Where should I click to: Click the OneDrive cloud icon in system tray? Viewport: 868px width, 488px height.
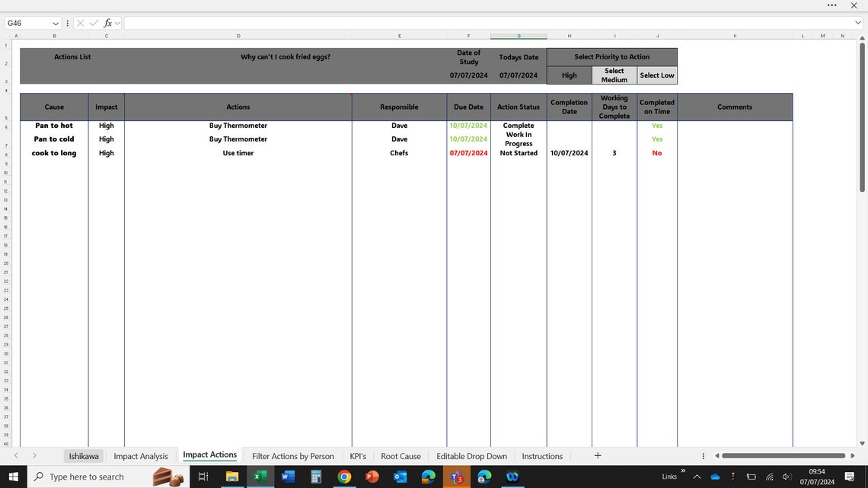[714, 477]
